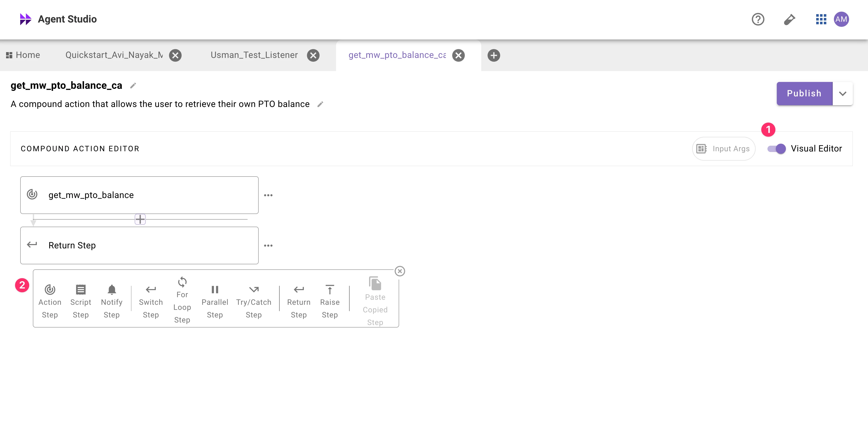868x432 pixels.
Task: Add an Action Step from palette
Action: point(50,301)
